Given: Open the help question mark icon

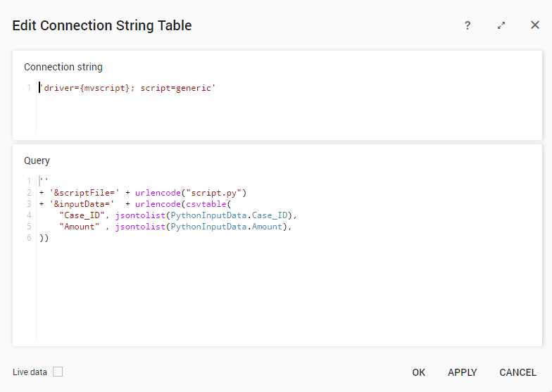Looking at the screenshot, I should click(x=467, y=25).
